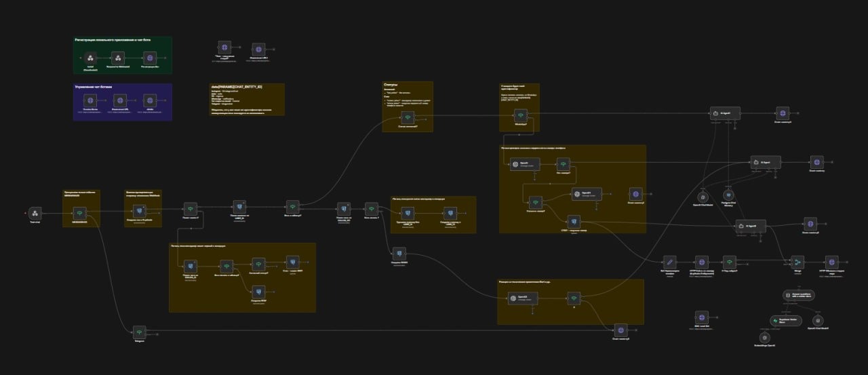Click the green registration sticky note title

(x=113, y=41)
